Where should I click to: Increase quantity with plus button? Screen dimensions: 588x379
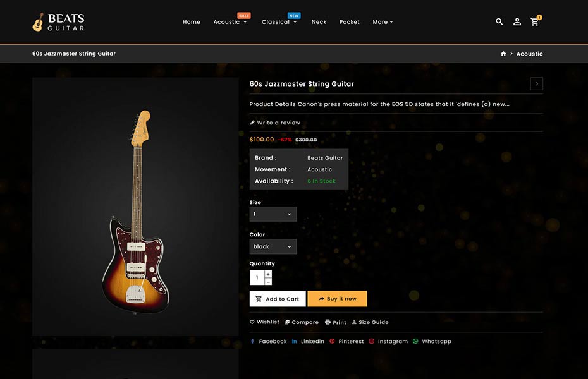(x=268, y=274)
